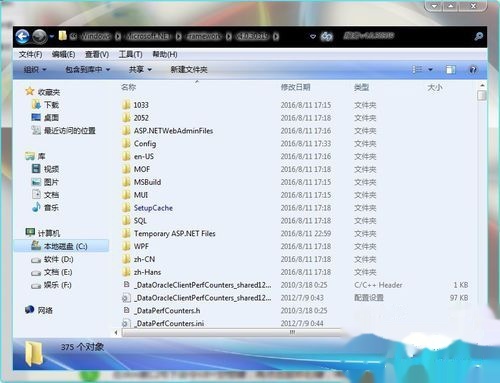Click the SetupCache folder icon
The height and width of the screenshot is (383, 500).
tap(126, 208)
